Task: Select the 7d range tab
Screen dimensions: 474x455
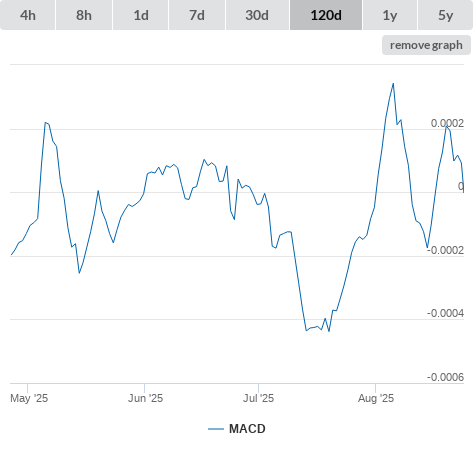Action: click(x=197, y=15)
